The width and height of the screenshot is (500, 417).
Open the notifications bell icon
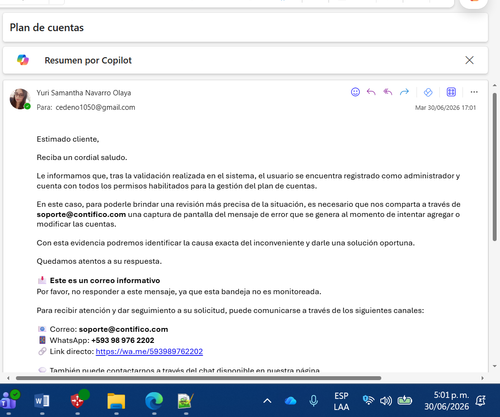(x=481, y=401)
